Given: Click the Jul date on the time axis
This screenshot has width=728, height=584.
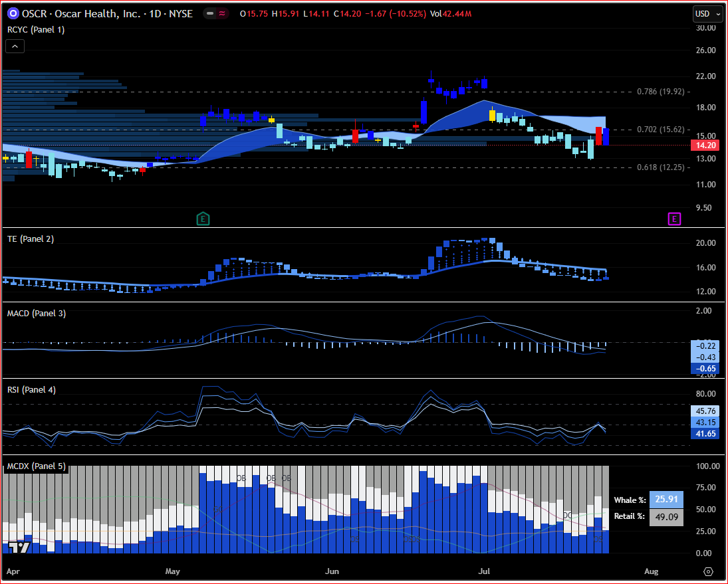Looking at the screenshot, I should [484, 571].
